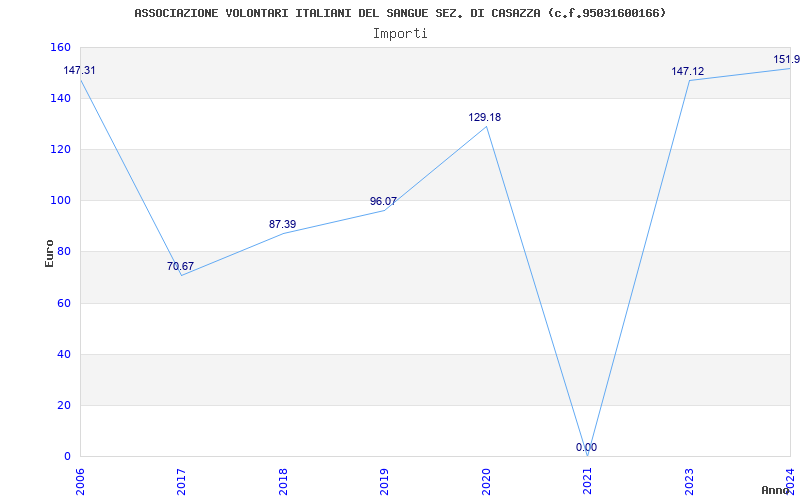Click the 147.31 data label
This screenshot has width=800, height=500.
coord(79,70)
